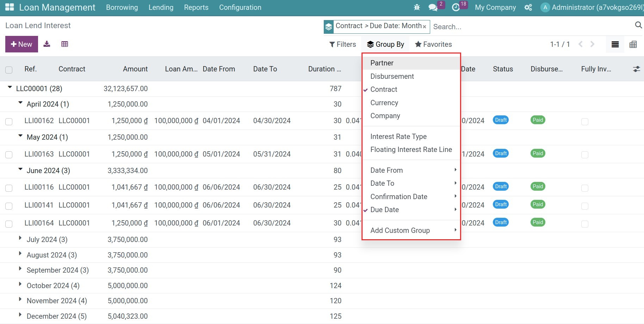Image resolution: width=644 pixels, height=324 pixels.
Task: Expand the October 2024 group
Action: click(x=20, y=285)
